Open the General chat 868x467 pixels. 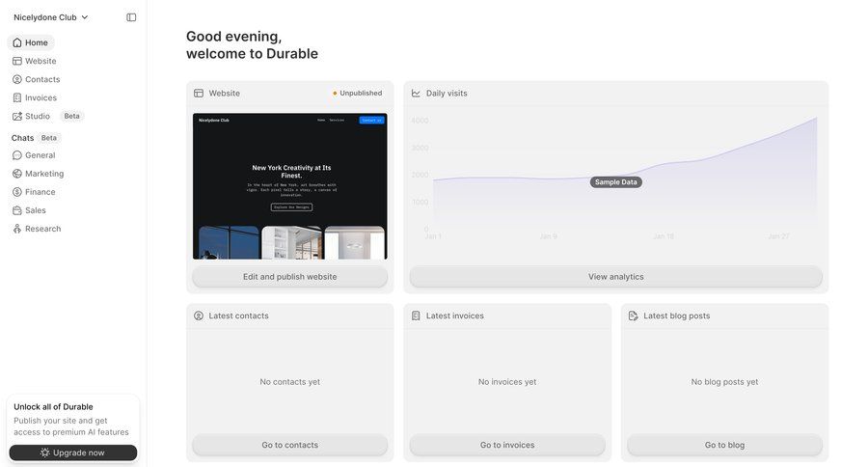[40, 155]
